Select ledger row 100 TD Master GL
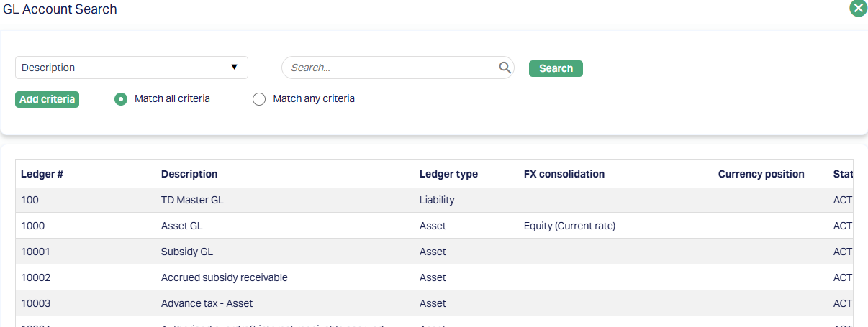 [192, 200]
